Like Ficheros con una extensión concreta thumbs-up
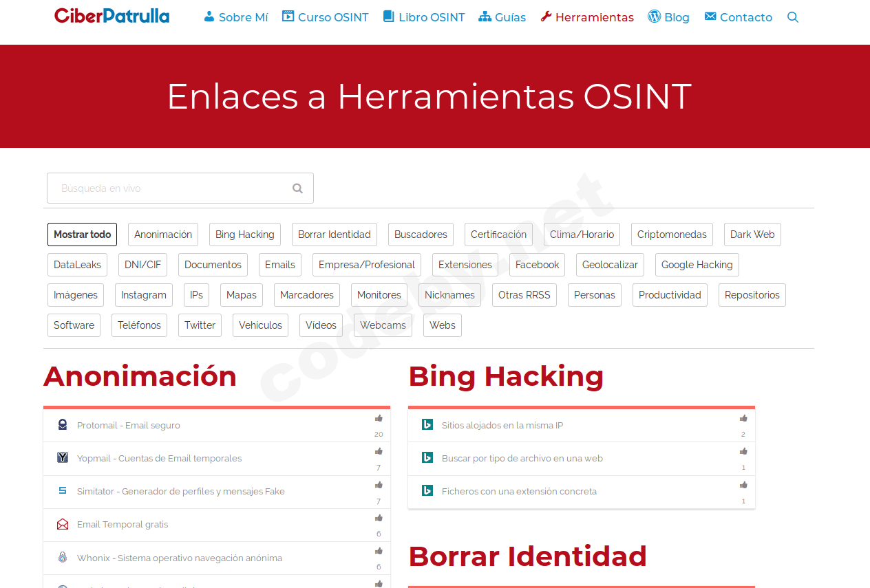Viewport: 870px width, 588px height. (x=743, y=485)
